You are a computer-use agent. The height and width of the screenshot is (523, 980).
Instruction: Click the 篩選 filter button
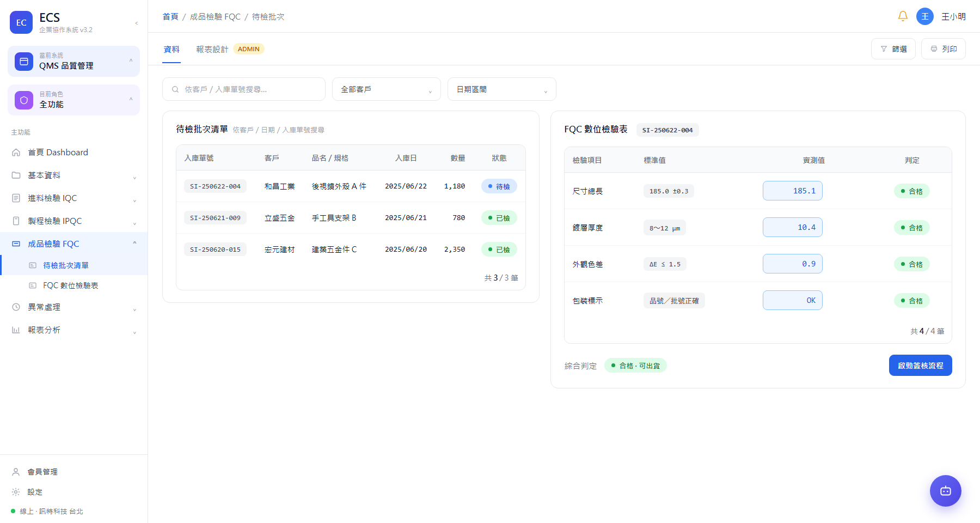[893, 49]
